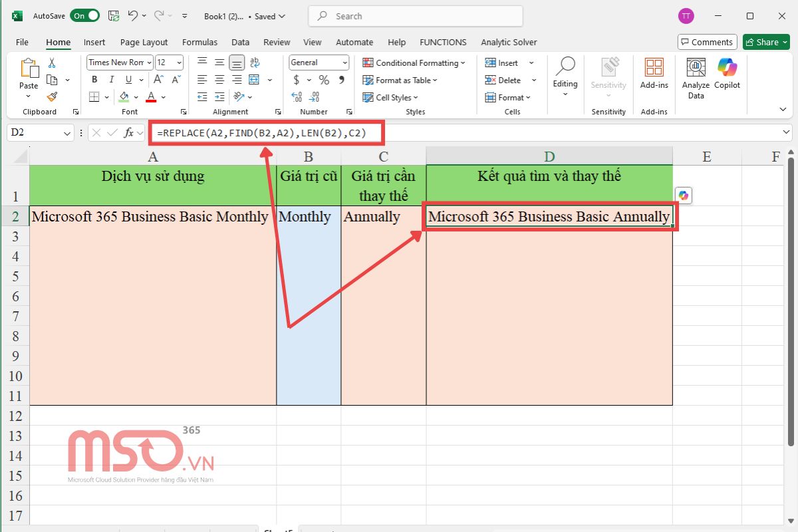This screenshot has height=532, width=798.
Task: Click the Share button
Action: point(766,42)
